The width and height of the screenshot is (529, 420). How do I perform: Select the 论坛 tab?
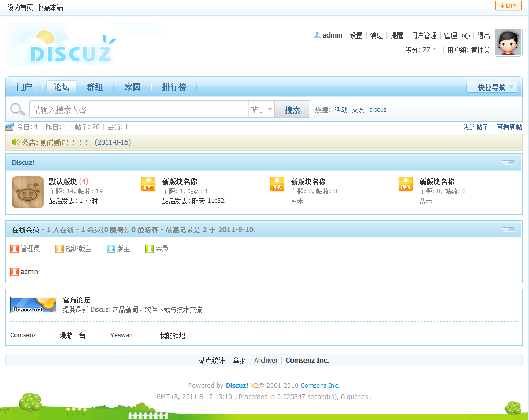[61, 87]
